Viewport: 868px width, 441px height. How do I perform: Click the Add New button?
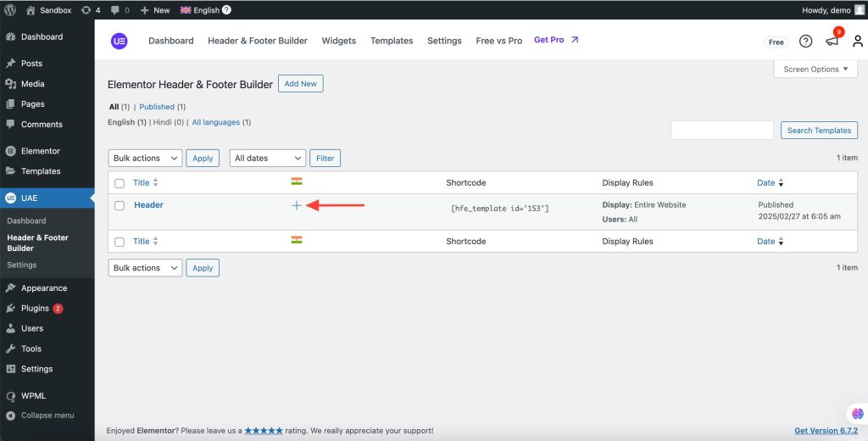point(301,84)
